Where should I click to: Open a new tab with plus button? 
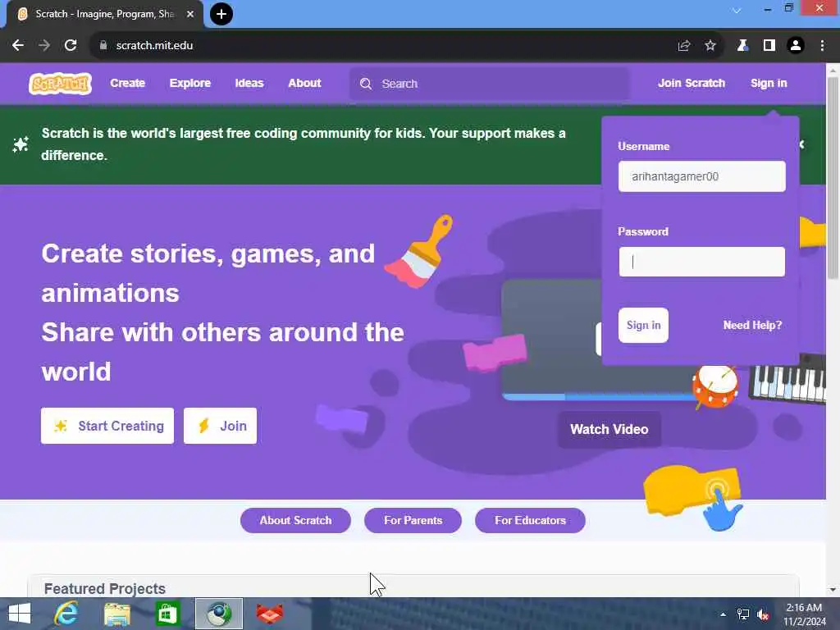coord(221,14)
